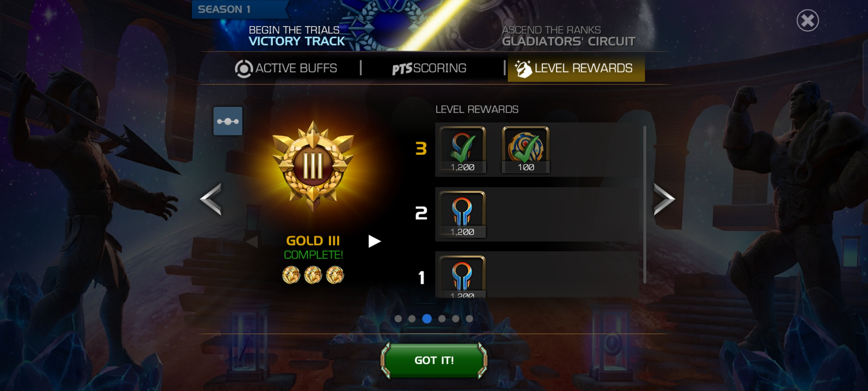Select Gladiators' Circuit track header

[569, 36]
